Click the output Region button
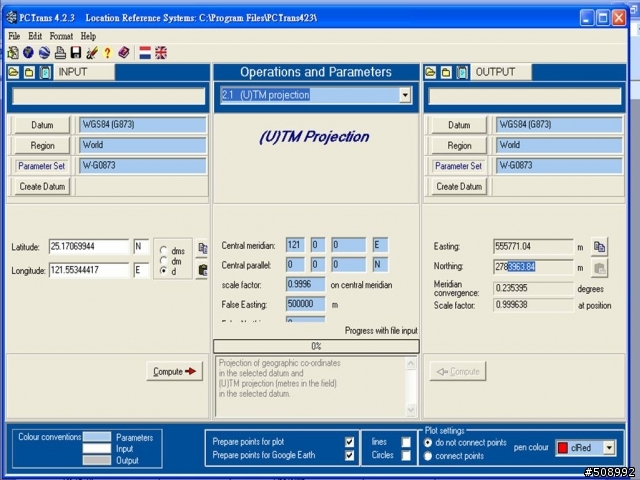Image resolution: width=640 pixels, height=480 pixels. [x=459, y=145]
